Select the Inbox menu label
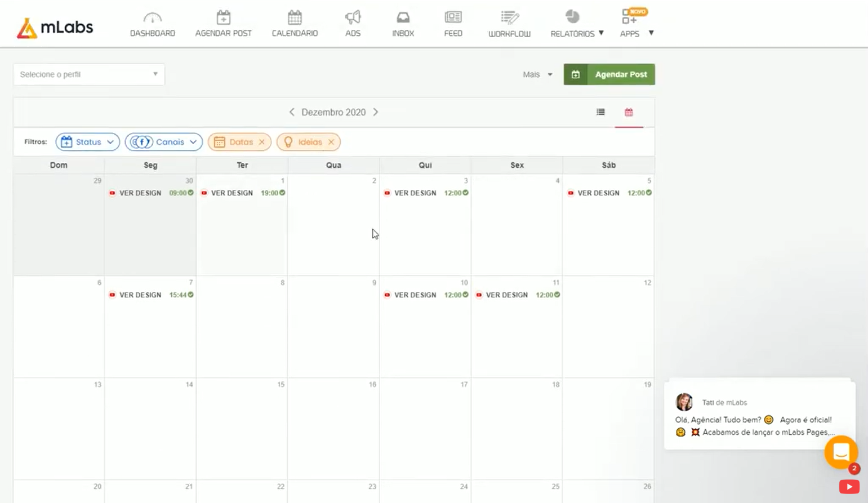Image resolution: width=868 pixels, height=503 pixels. pyautogui.click(x=403, y=33)
